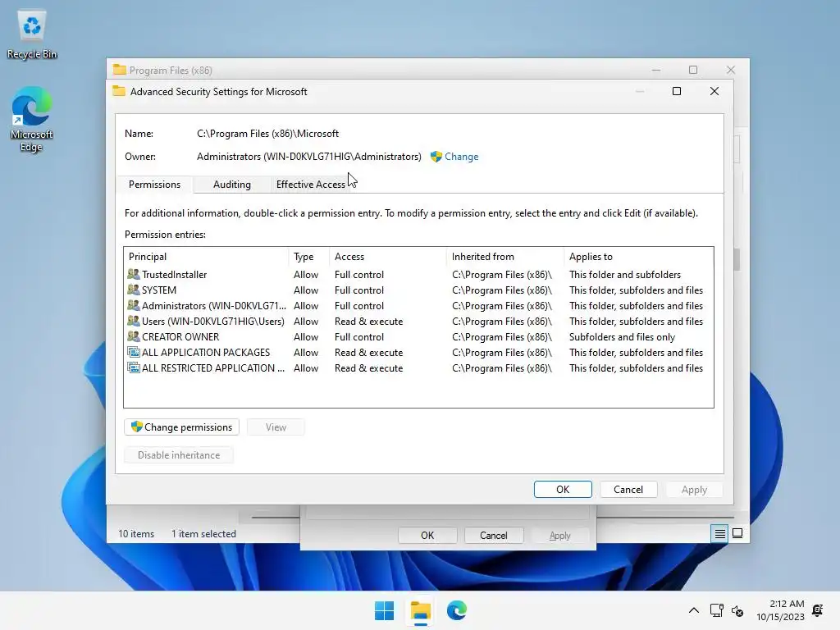This screenshot has height=630, width=840.
Task: Click the path C:\Program Files (x86)\Microsoft
Action: (268, 134)
